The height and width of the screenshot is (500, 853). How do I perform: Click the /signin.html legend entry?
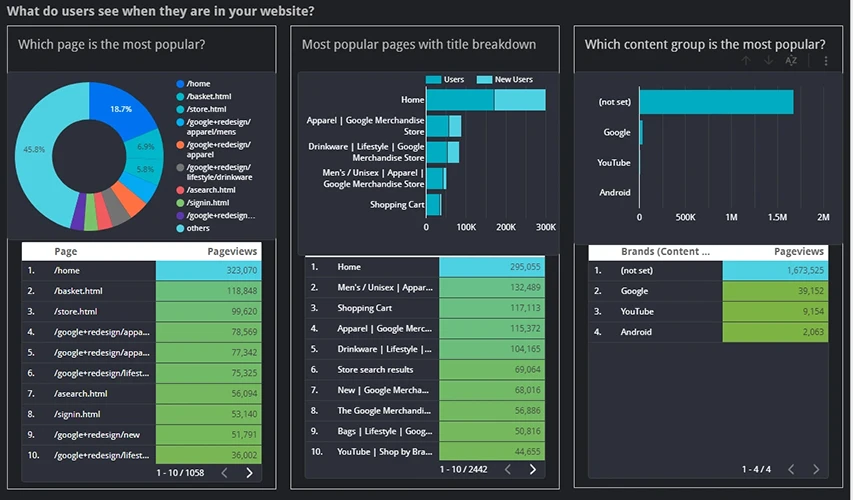click(202, 202)
